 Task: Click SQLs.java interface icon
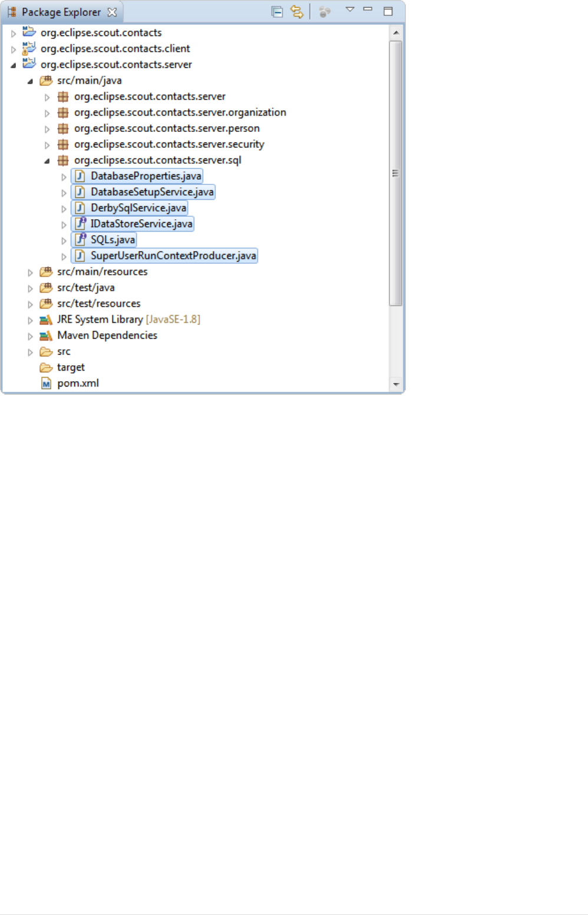pyautogui.click(x=80, y=239)
